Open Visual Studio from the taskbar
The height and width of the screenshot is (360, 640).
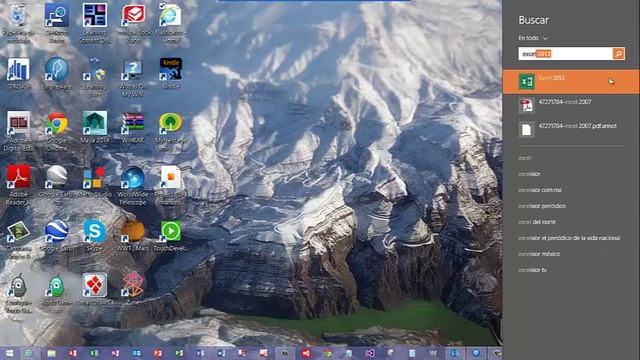tap(370, 353)
